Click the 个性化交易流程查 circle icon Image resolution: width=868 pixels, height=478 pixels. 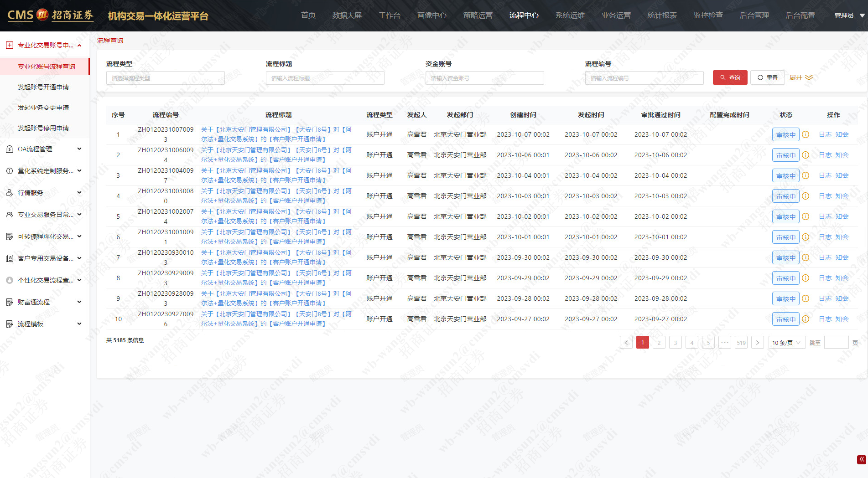[x=10, y=280]
